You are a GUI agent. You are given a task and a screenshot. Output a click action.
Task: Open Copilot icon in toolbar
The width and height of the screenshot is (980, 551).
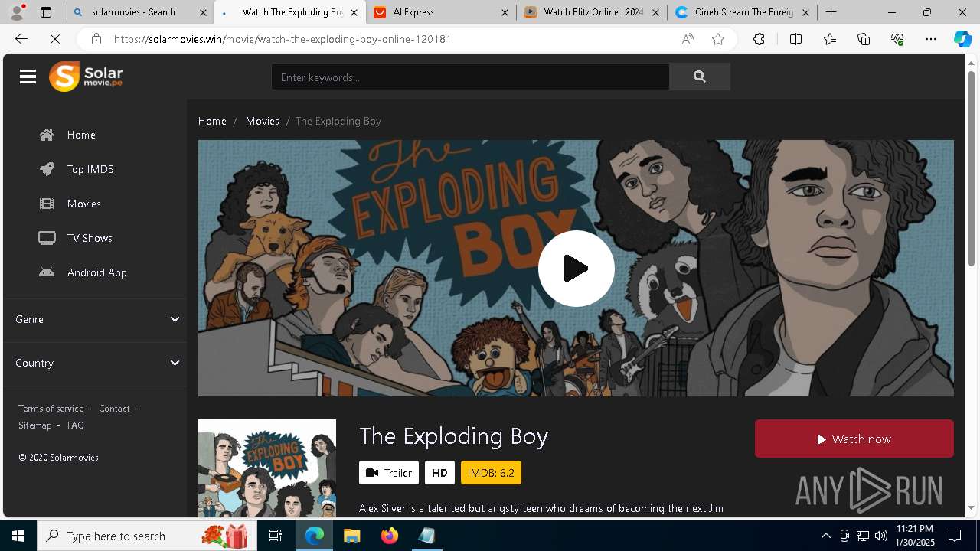pos(962,39)
